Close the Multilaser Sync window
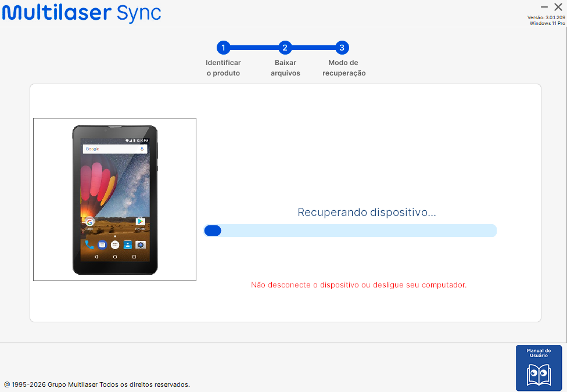 558,7
